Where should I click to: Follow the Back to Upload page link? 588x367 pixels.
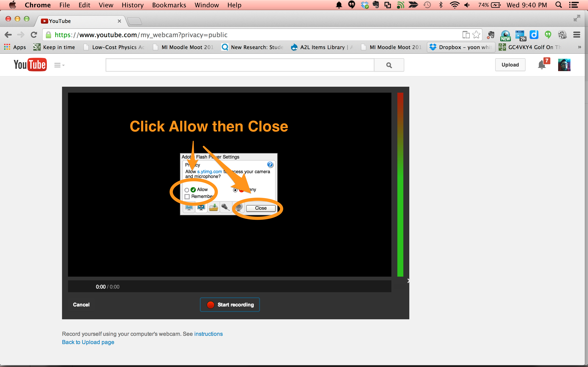(x=88, y=342)
